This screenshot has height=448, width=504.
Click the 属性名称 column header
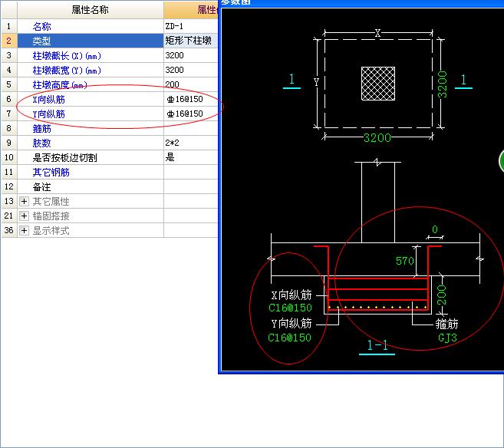[91, 10]
